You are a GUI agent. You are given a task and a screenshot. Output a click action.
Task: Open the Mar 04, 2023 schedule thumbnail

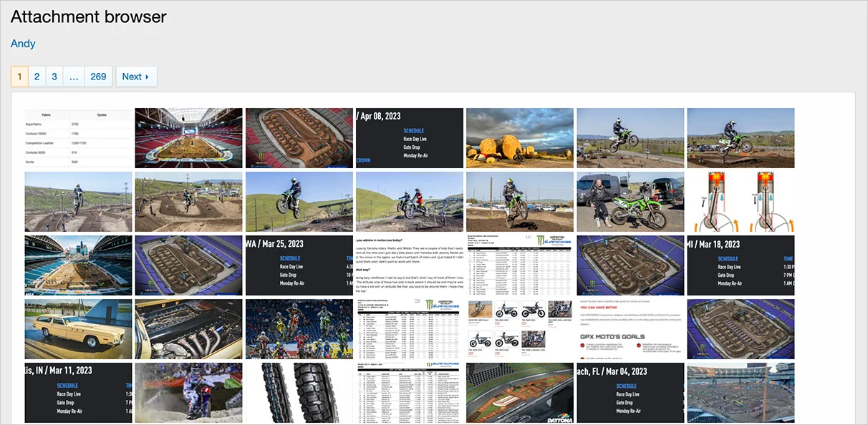coord(630,393)
